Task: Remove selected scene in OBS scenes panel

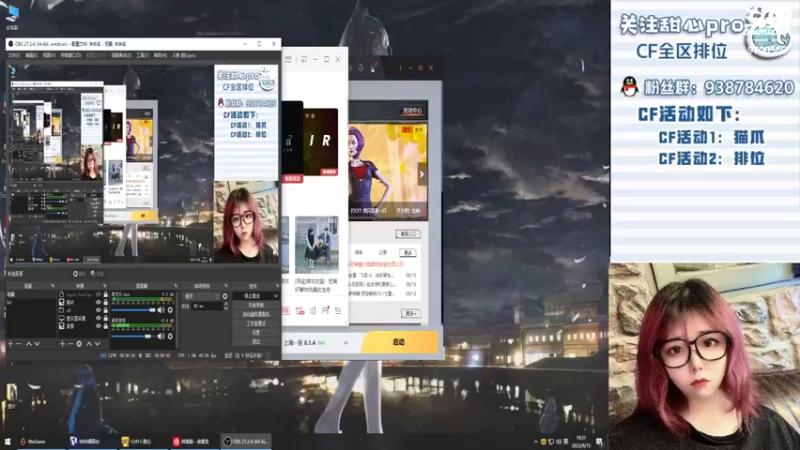Action: 19,344
